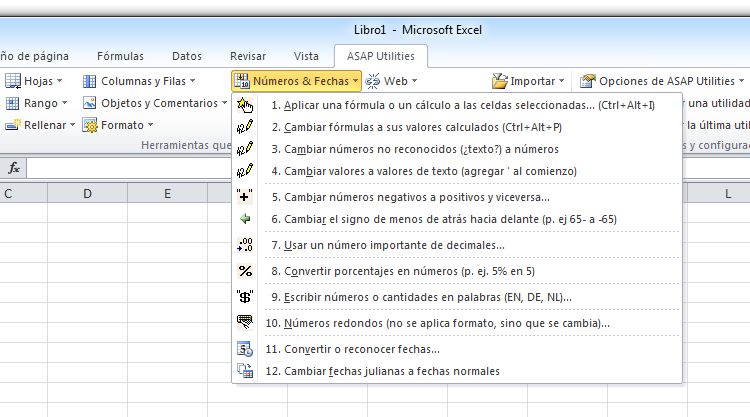Viewport: 750px width, 417px height.
Task: Click the Rellenar fill icon
Action: click(12, 125)
